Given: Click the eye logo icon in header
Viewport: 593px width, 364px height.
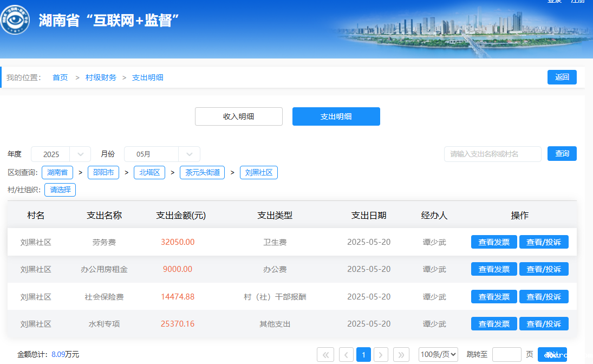Looking at the screenshot, I should click(x=15, y=20).
